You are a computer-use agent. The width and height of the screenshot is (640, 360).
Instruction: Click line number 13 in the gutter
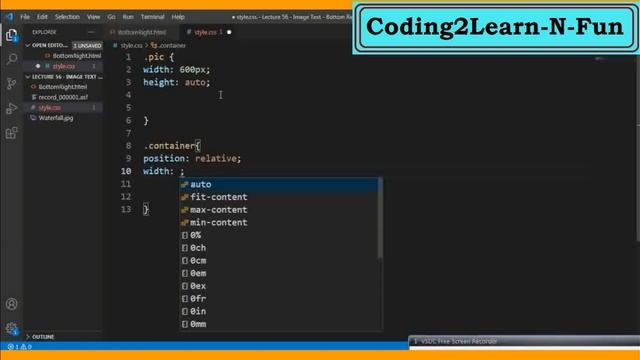(x=126, y=209)
